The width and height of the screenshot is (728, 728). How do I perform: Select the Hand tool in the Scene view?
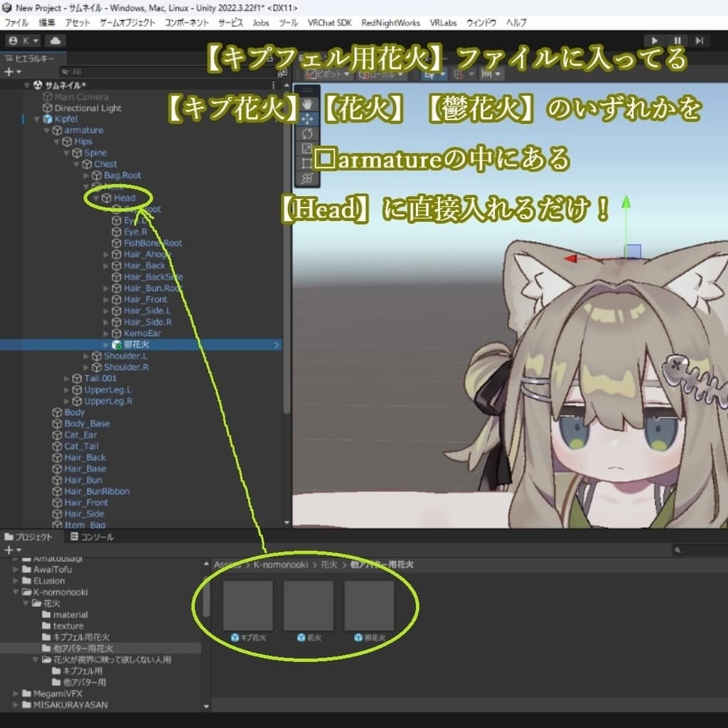pyautogui.click(x=307, y=104)
